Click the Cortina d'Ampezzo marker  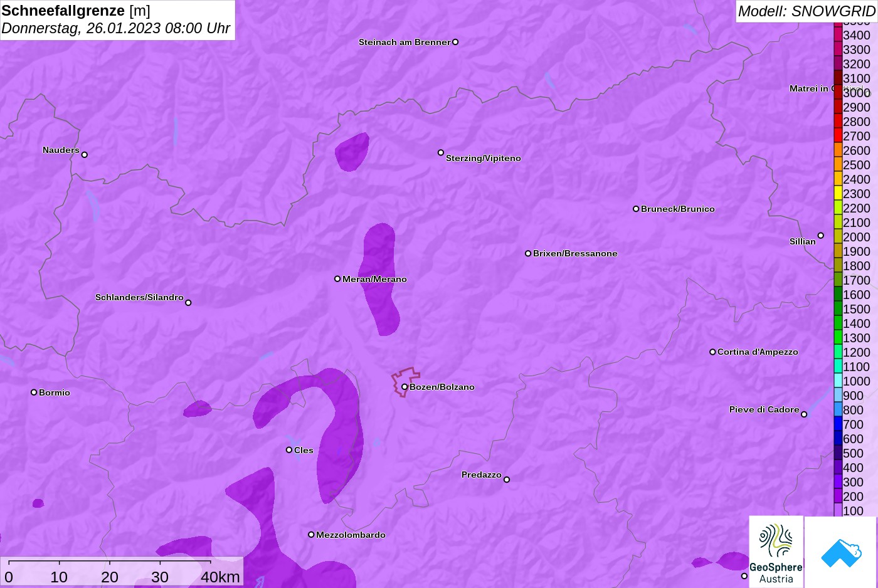click(712, 352)
